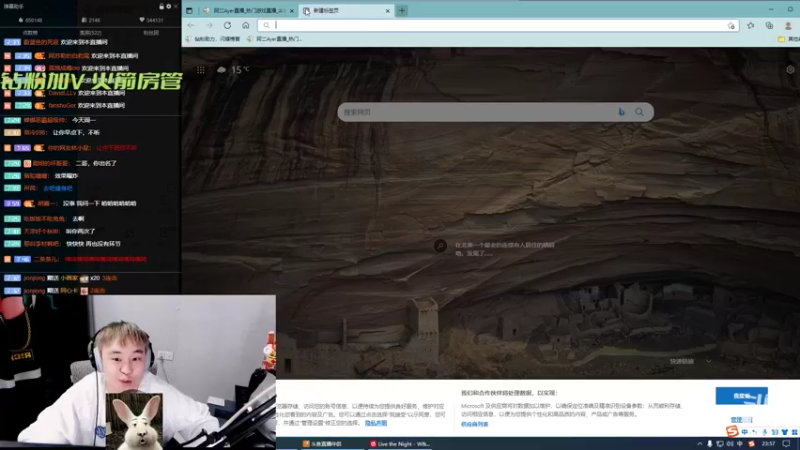Click the chat message 今天周一

pyautogui.click(x=84, y=120)
